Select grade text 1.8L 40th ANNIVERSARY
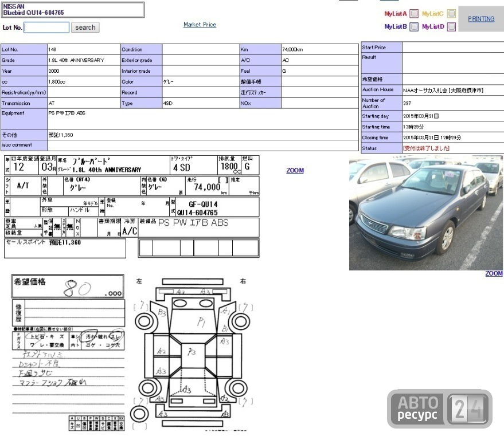Viewport: 504px width, 440px height. 76,60
